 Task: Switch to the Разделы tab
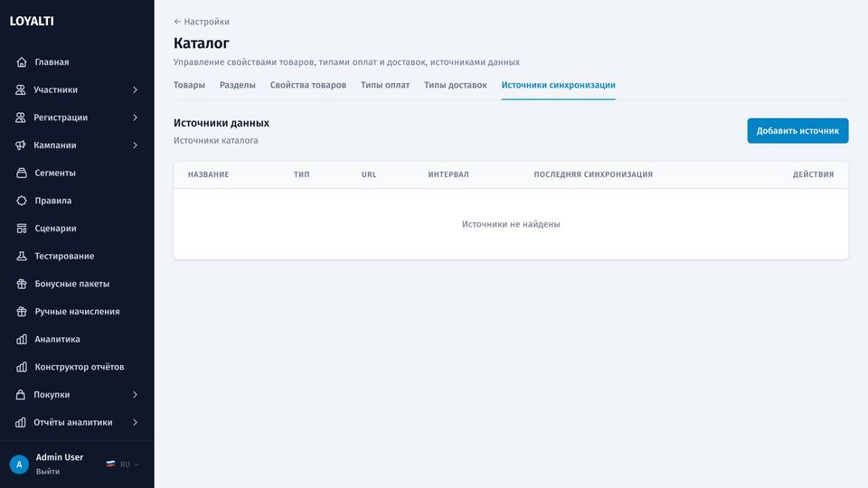(238, 85)
